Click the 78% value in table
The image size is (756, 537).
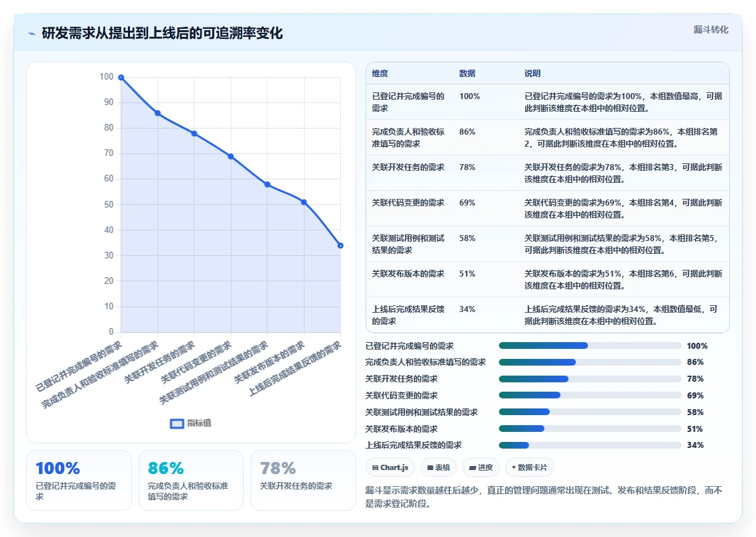tap(467, 167)
